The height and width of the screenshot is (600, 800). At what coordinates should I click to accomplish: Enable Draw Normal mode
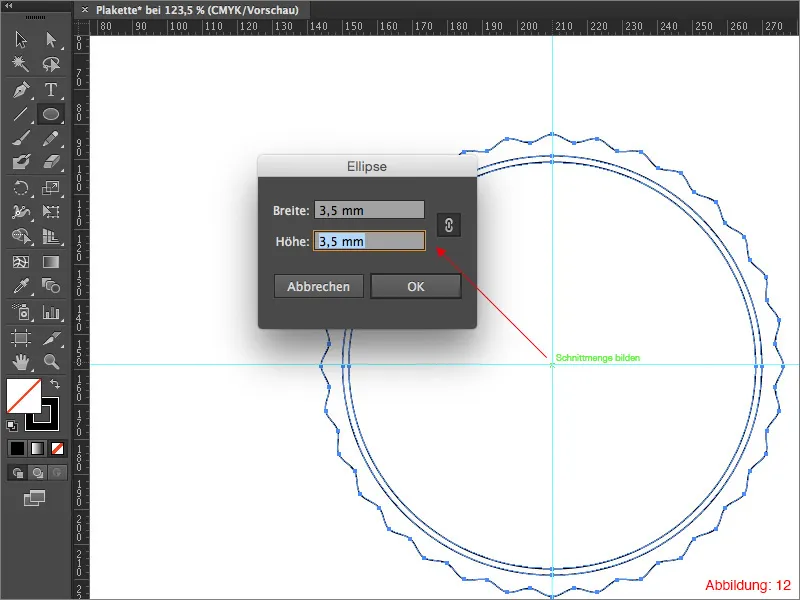(x=17, y=473)
